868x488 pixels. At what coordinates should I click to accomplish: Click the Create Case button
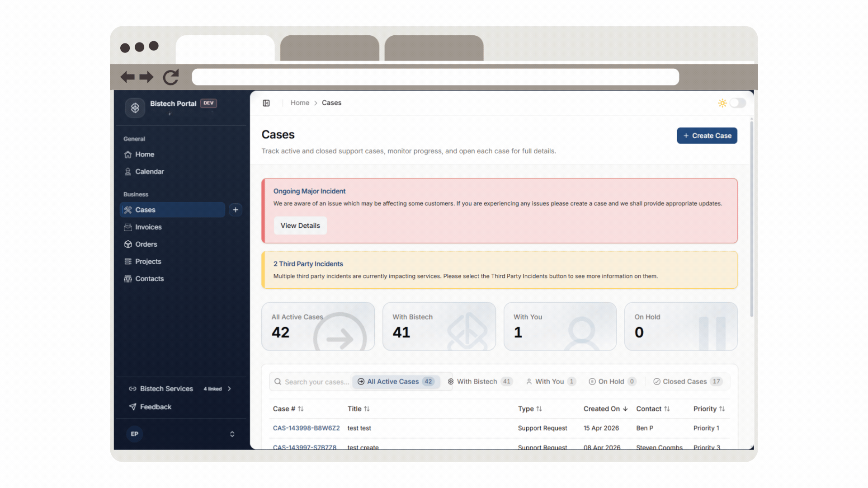pos(707,136)
